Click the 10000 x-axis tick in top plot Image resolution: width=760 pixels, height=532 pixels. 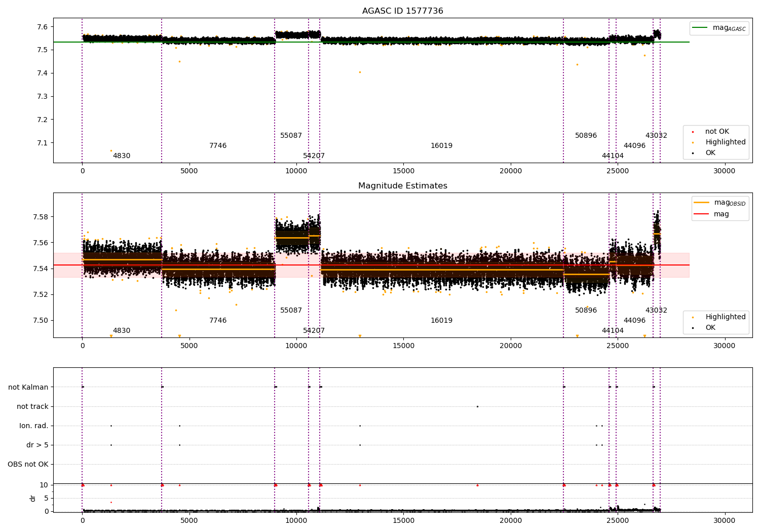296,171
